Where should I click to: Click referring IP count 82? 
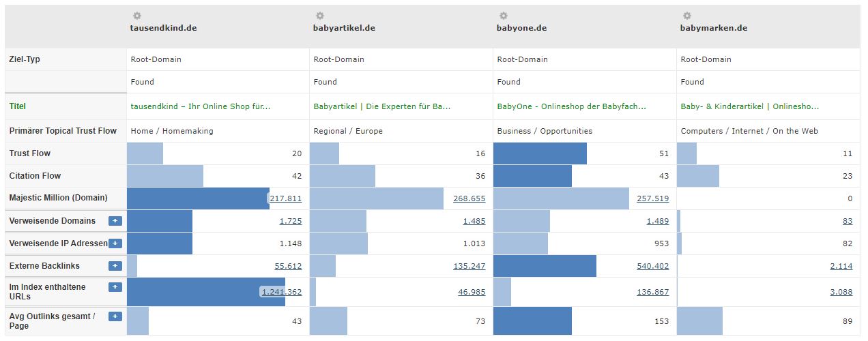point(848,243)
